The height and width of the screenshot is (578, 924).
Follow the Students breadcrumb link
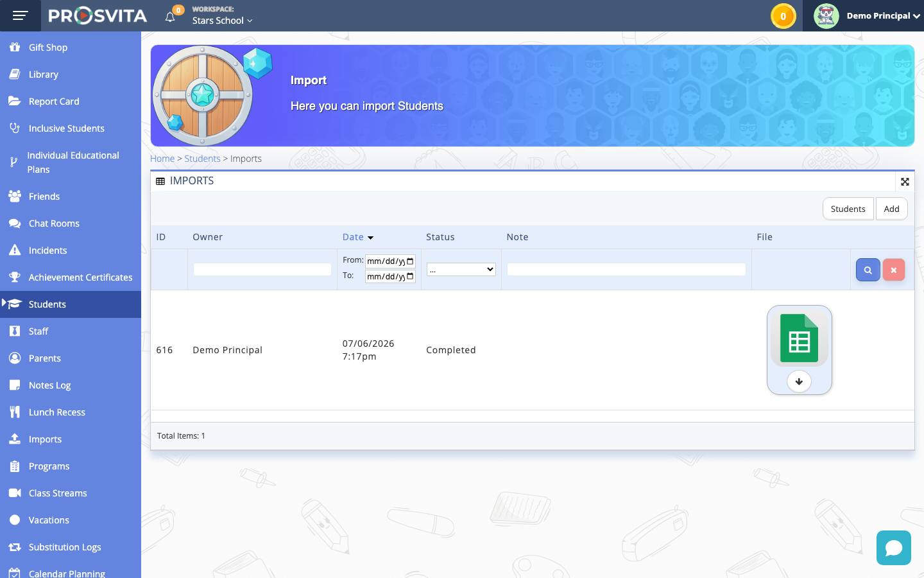coord(202,159)
